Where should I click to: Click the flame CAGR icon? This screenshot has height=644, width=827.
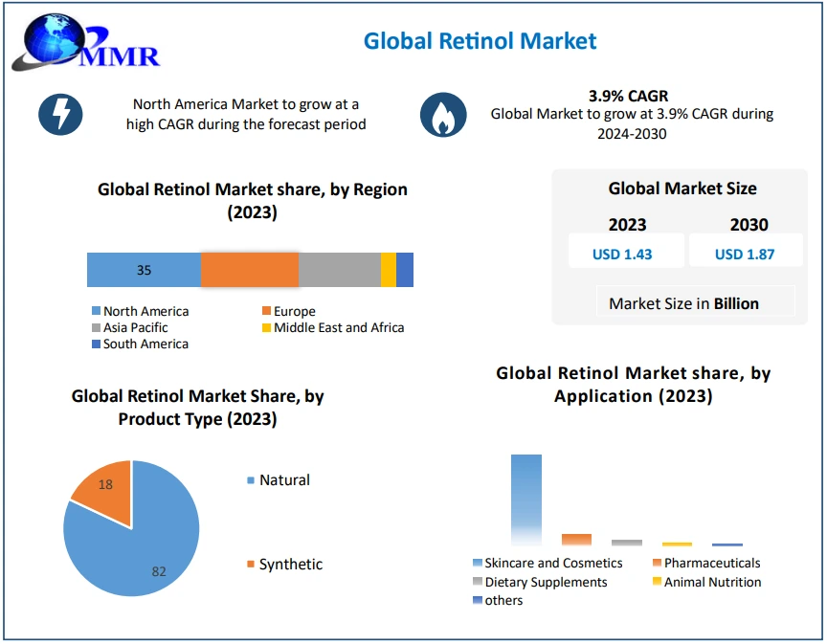pos(443,115)
